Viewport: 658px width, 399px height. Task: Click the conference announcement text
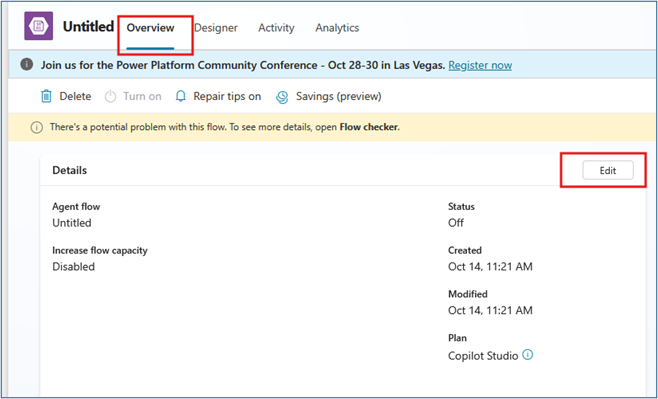click(x=243, y=65)
